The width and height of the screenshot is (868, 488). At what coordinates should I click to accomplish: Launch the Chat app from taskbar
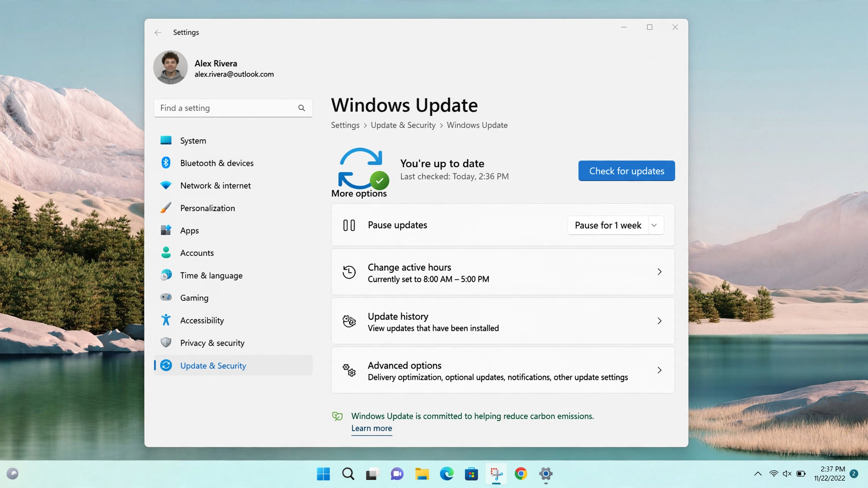point(397,474)
